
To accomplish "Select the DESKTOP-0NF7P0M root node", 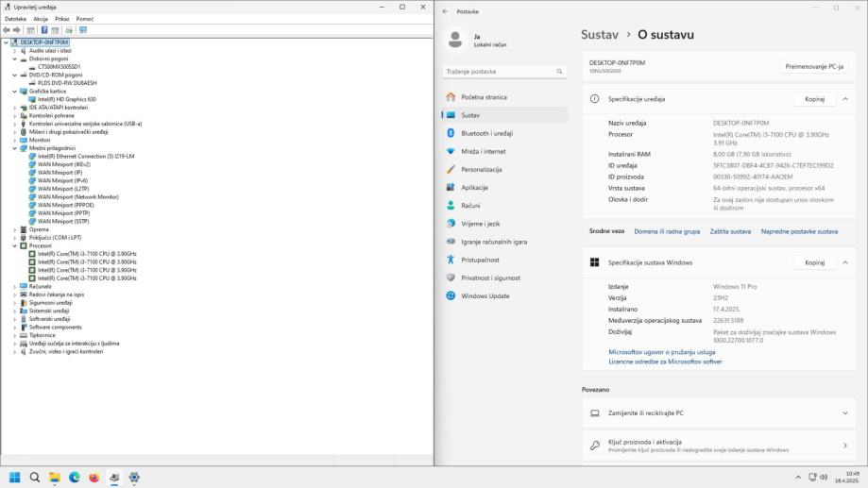I will pos(43,42).
